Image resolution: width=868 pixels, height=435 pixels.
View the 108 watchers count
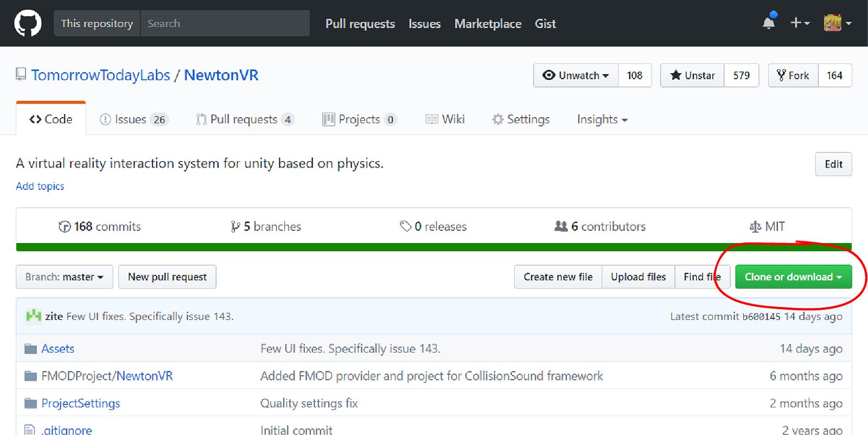635,75
